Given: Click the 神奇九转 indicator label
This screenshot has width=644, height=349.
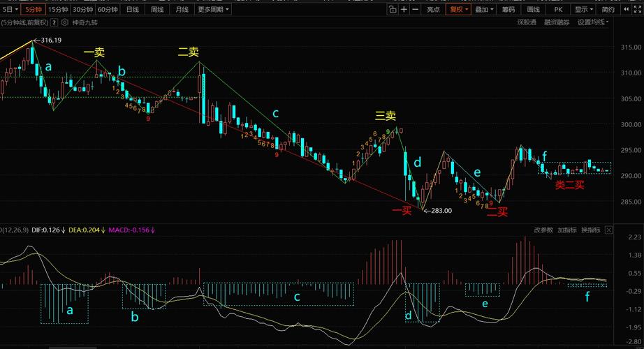Looking at the screenshot, I should pos(85,22).
